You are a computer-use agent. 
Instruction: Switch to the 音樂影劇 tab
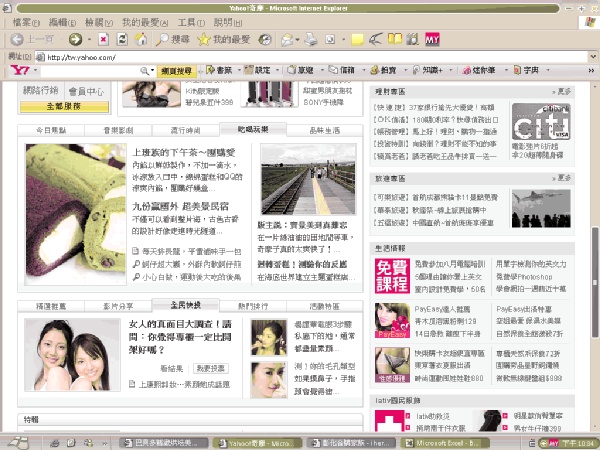click(x=118, y=130)
